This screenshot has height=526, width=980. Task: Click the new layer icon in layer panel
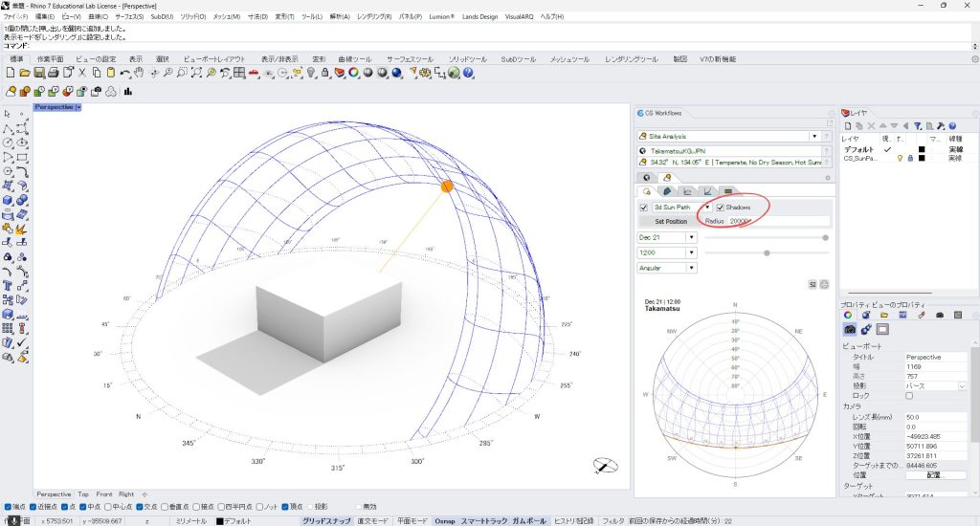848,125
